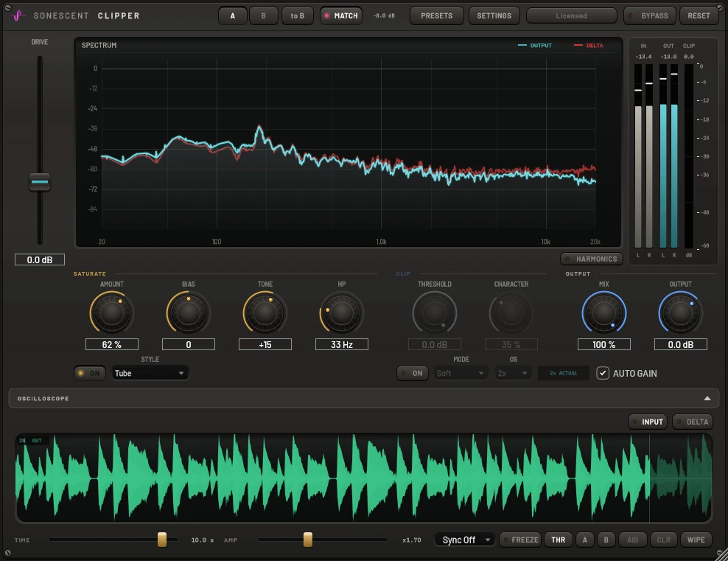Click the OUTPUT legend in spectrum
Screen dimensions: 728x561
[535, 46]
